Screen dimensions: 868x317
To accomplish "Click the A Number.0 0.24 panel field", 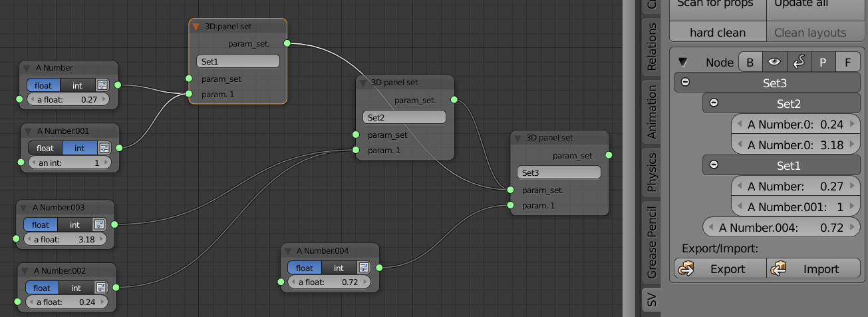I will coord(795,124).
